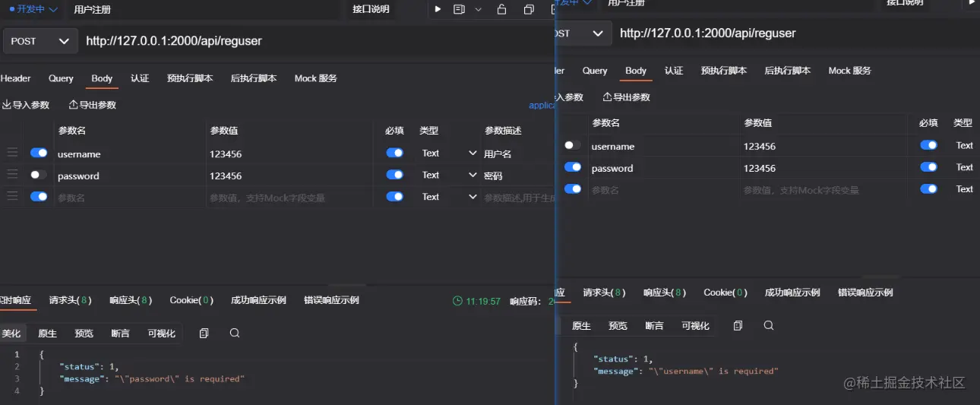Open the Text type selector of the right username row
The image size is (980, 405).
(964, 145)
